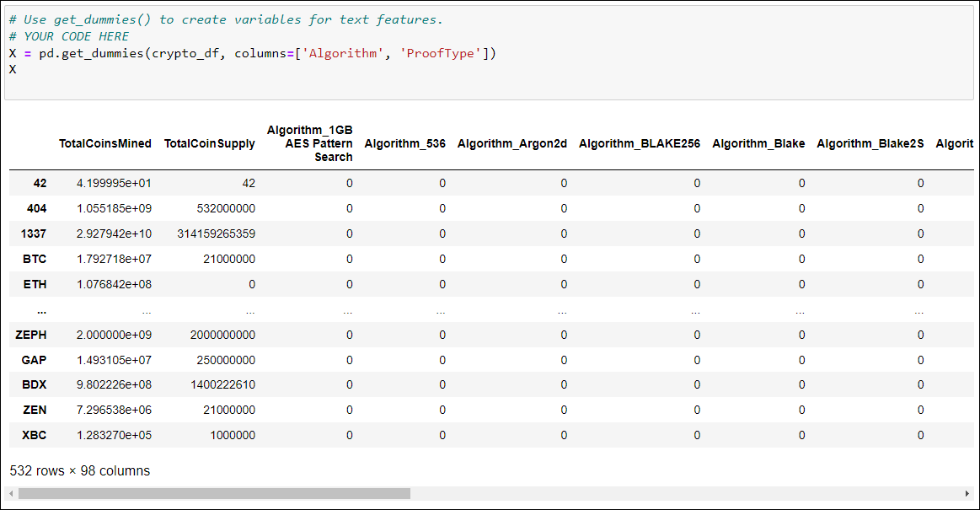The image size is (980, 510).
Task: Select the row index 1337
Action: (x=33, y=234)
